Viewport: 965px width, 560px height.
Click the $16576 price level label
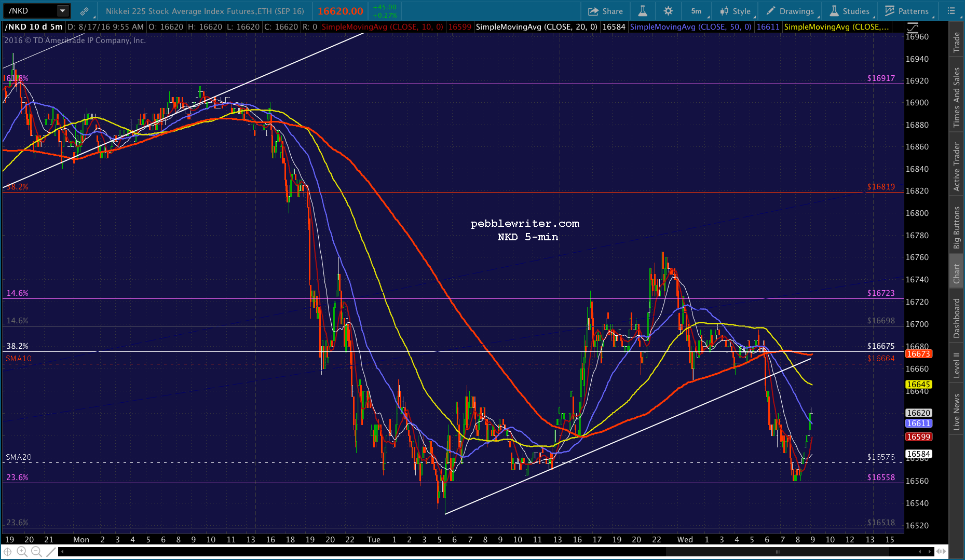[881, 457]
